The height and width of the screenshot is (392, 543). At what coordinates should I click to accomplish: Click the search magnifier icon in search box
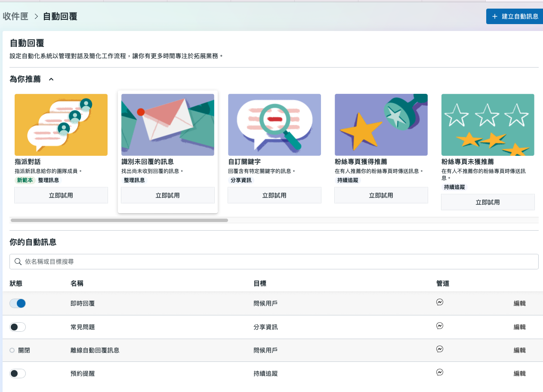(18, 262)
